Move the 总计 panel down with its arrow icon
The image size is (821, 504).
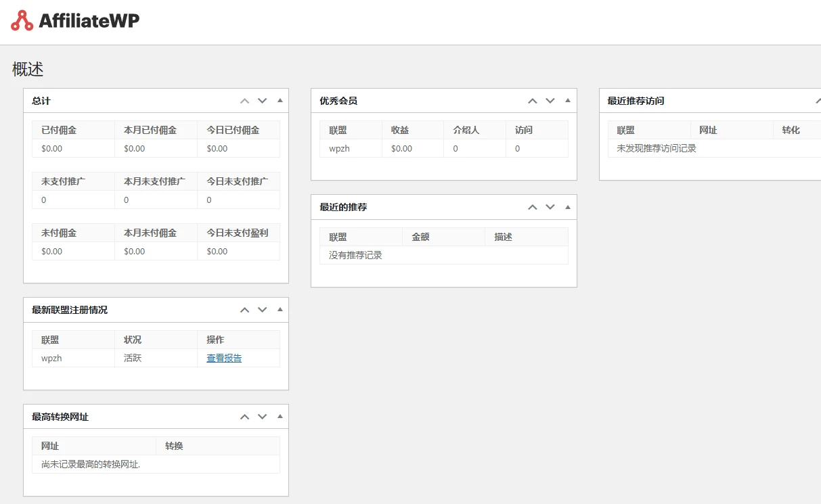[262, 100]
